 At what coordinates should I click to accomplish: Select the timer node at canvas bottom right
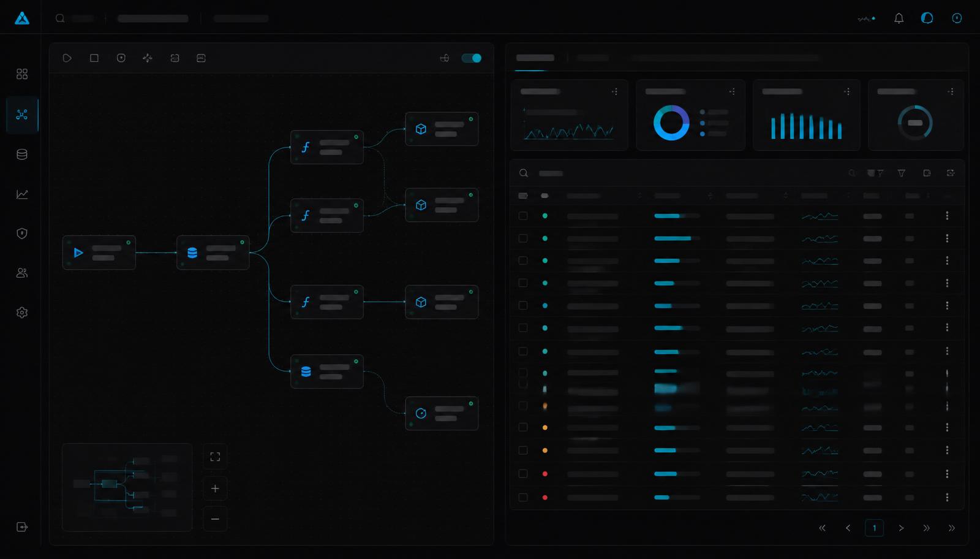[442, 413]
